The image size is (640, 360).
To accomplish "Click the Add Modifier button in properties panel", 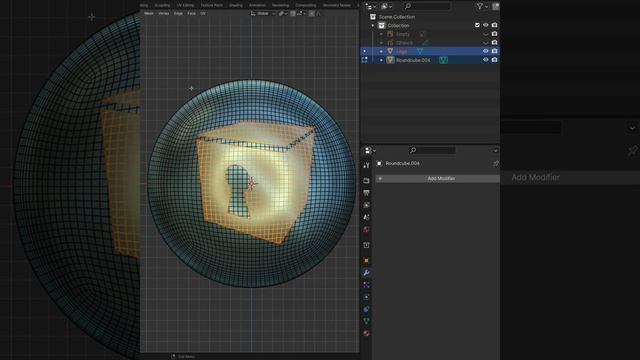I will coord(437,178).
